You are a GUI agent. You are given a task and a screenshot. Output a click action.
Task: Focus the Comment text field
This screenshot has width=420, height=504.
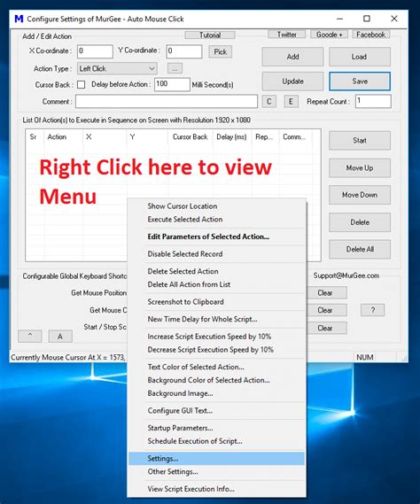click(167, 101)
